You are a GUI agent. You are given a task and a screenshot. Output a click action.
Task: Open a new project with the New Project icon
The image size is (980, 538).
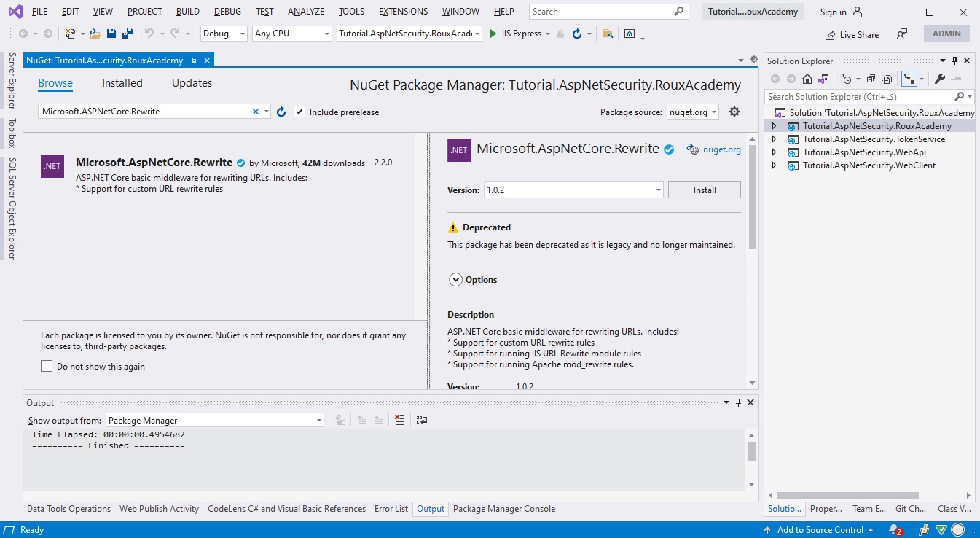point(71,33)
